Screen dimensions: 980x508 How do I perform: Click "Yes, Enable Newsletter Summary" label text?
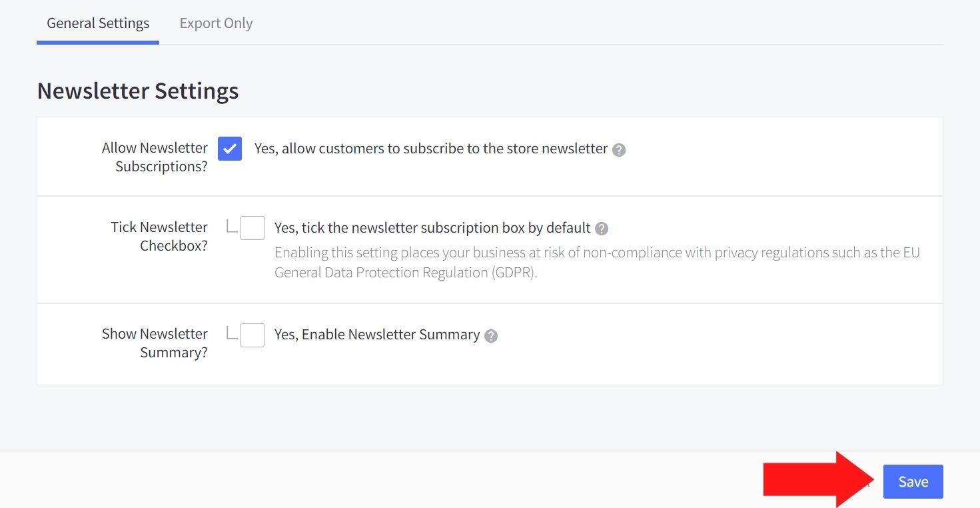(377, 335)
